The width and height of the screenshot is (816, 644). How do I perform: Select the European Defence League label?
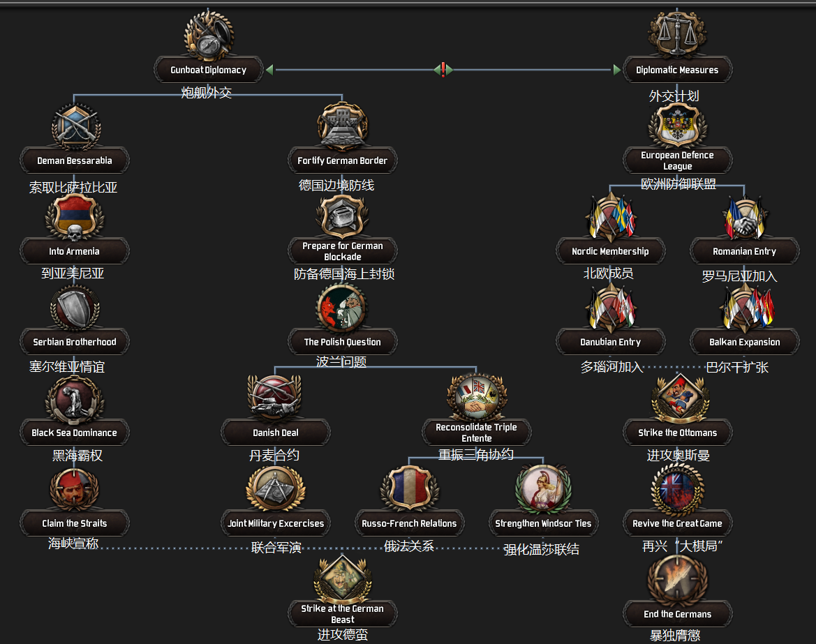pos(677,160)
